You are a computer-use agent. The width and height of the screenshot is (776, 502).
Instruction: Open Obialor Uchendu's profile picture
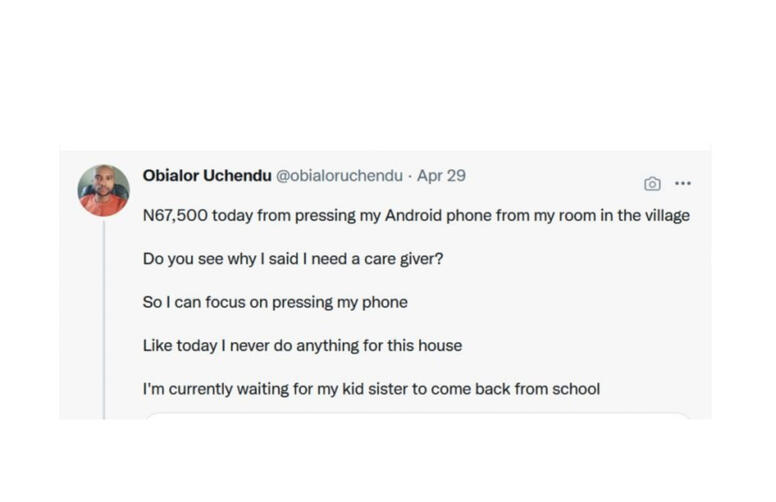(x=104, y=190)
